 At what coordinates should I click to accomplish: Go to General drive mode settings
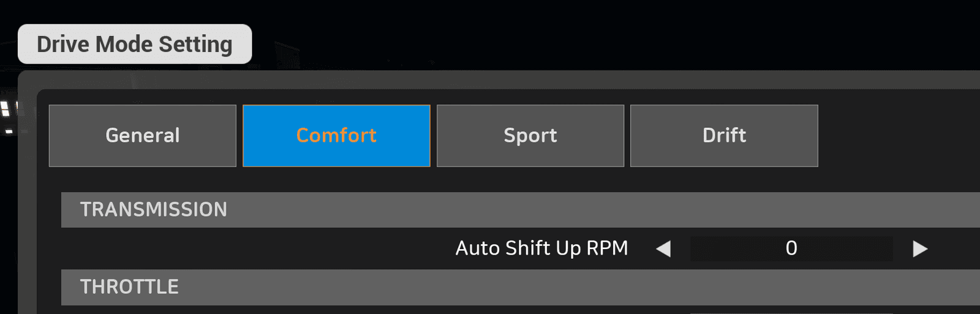[x=143, y=136]
